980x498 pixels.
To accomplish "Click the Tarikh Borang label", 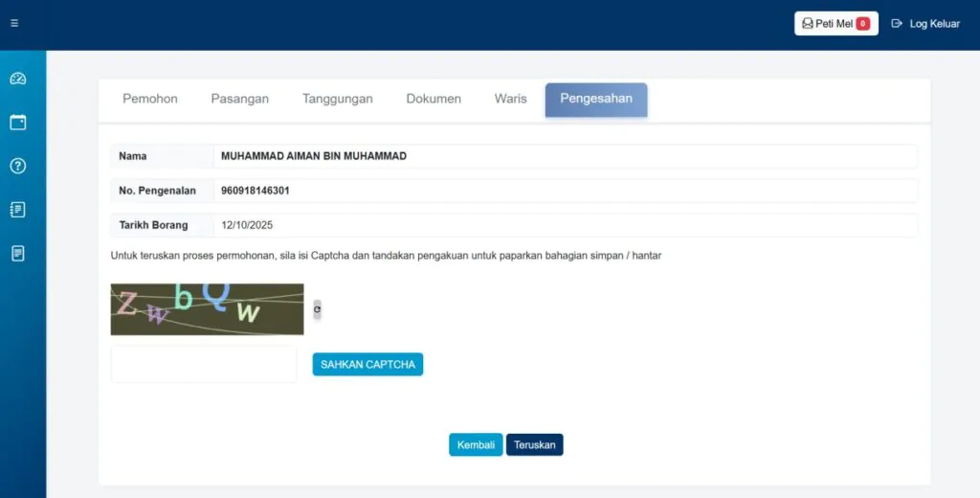I will tap(153, 225).
